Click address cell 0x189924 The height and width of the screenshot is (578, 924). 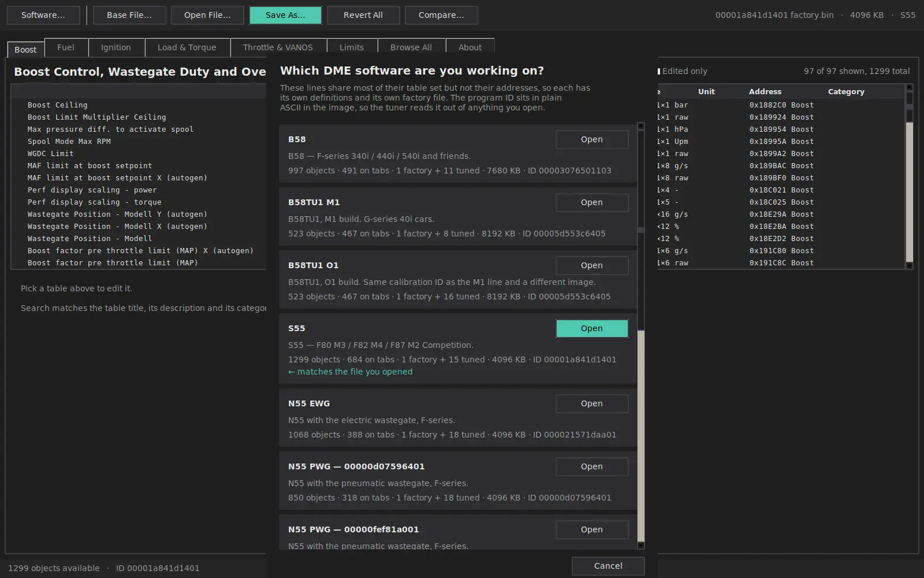[x=767, y=117]
